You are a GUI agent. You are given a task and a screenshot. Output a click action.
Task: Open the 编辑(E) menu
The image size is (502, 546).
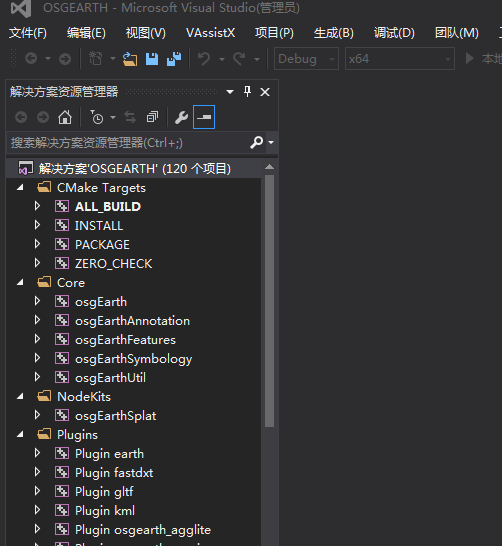pyautogui.click(x=86, y=33)
